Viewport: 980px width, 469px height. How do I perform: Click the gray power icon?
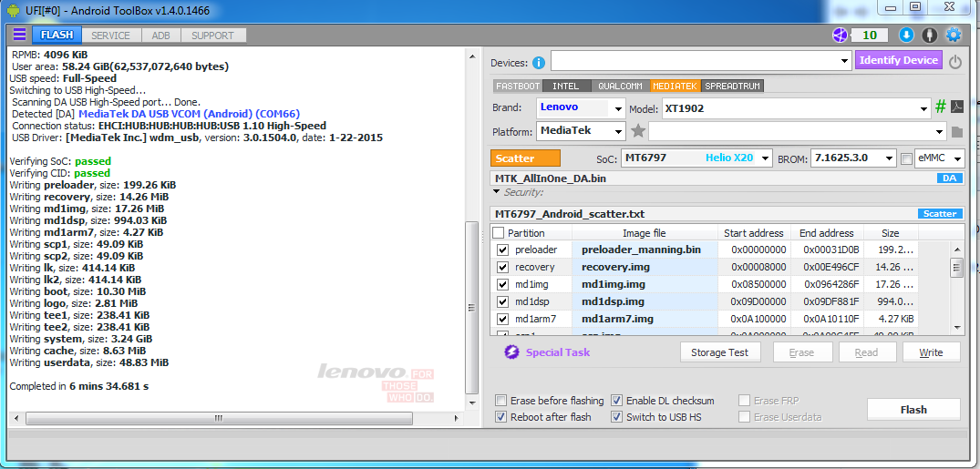pos(955,61)
